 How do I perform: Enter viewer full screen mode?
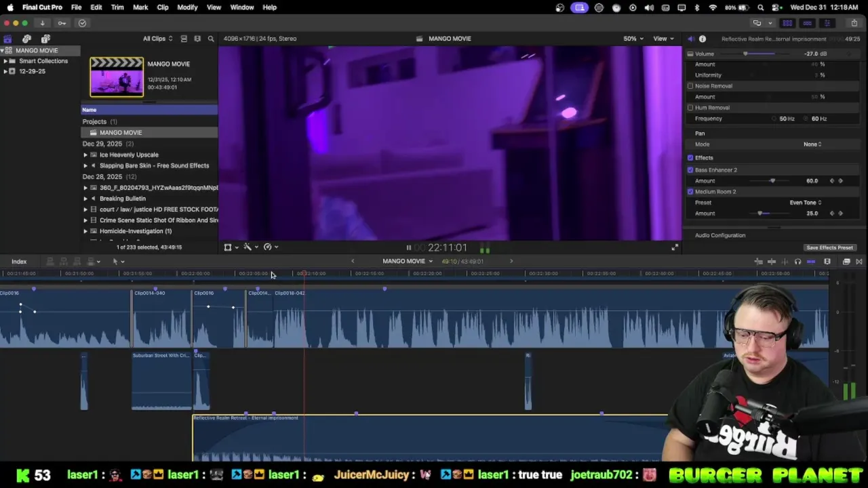tap(675, 247)
